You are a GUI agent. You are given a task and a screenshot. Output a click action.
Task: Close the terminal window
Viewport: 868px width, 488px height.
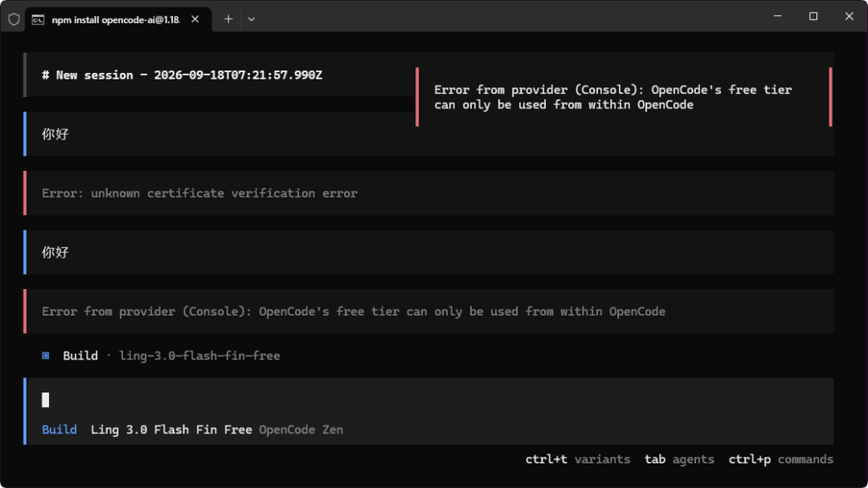pos(849,16)
